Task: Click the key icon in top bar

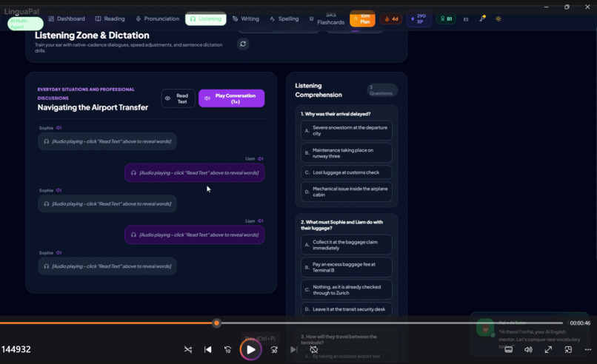Action: 482,18
